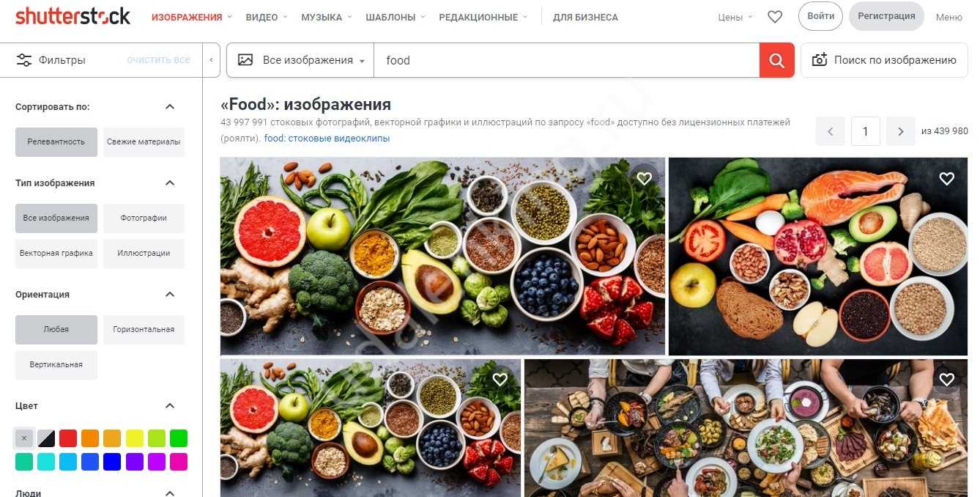Pick the red color swatch

[68, 438]
